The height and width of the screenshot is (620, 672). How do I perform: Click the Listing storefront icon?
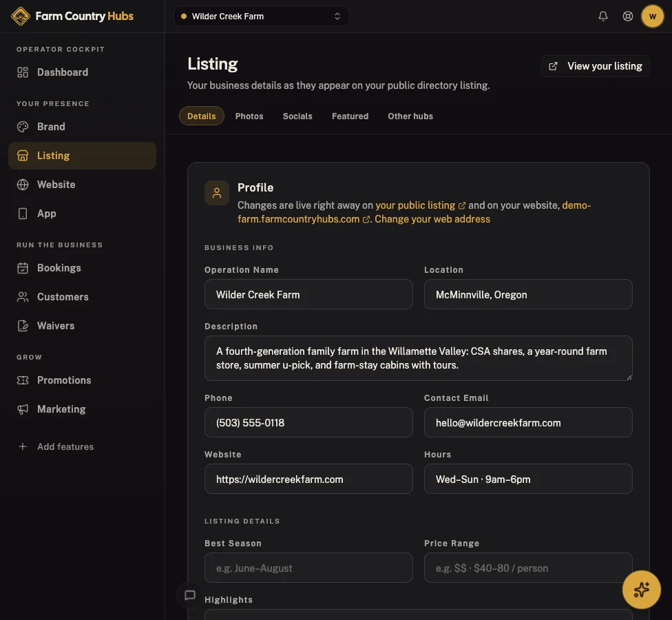point(23,156)
